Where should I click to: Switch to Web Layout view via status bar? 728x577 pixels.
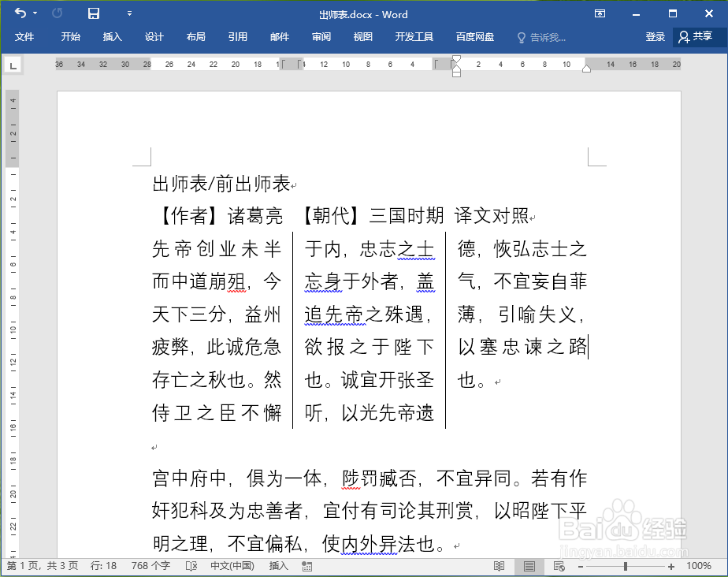559,566
